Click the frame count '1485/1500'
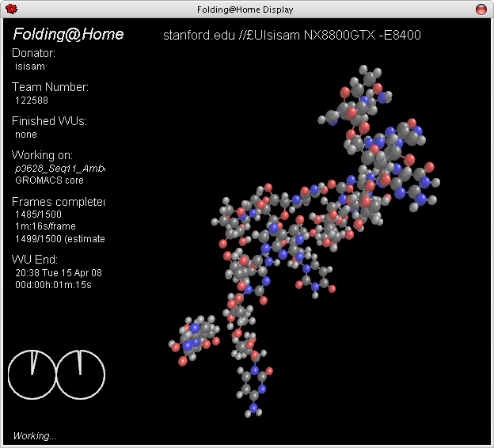Viewport: 494px width, 448px height. (38, 215)
